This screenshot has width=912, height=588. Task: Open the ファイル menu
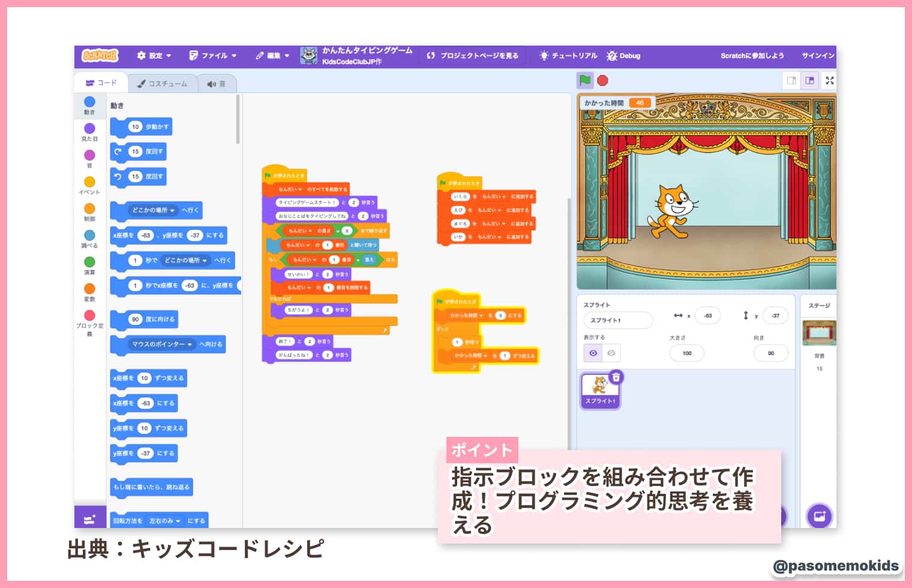[x=213, y=56]
